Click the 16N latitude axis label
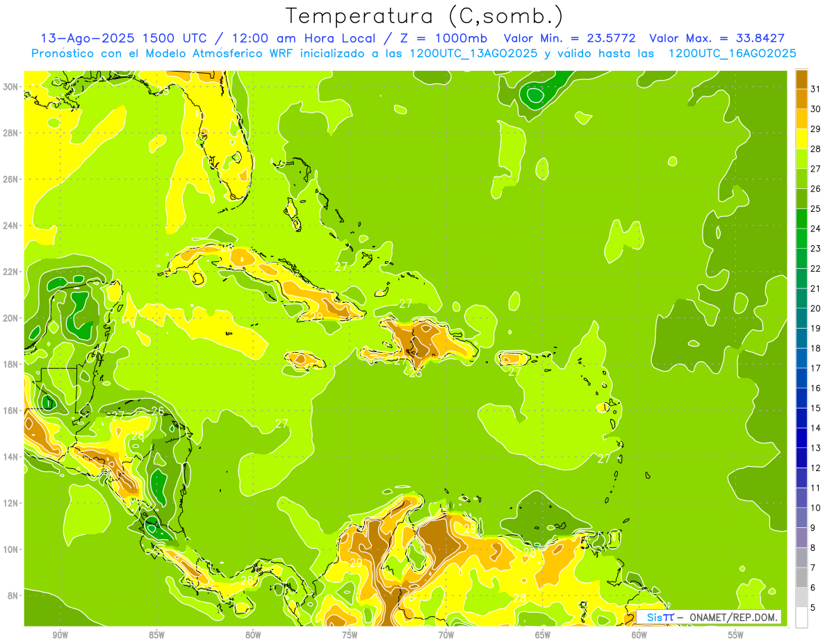834x644 pixels. pyautogui.click(x=10, y=411)
